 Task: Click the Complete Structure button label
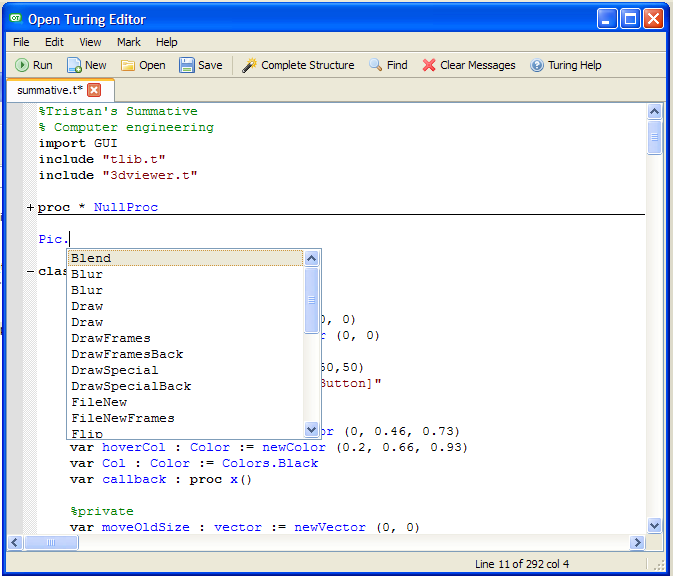pos(308,65)
